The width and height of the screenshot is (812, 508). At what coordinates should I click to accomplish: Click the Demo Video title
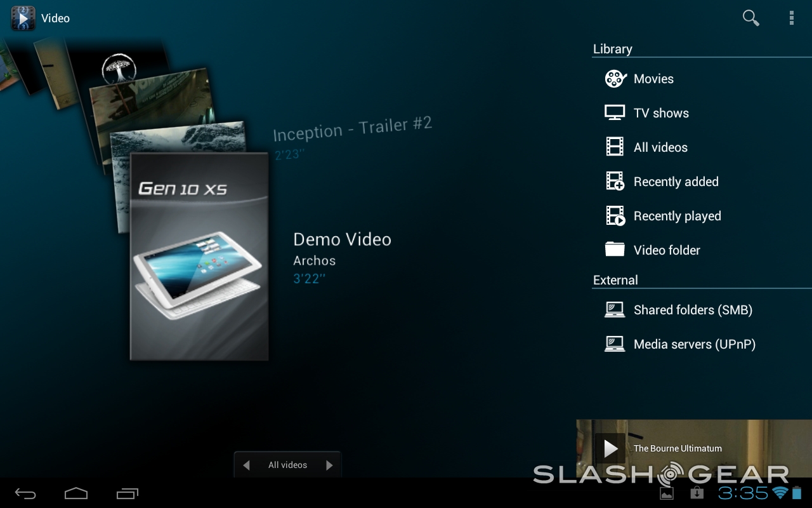342,239
